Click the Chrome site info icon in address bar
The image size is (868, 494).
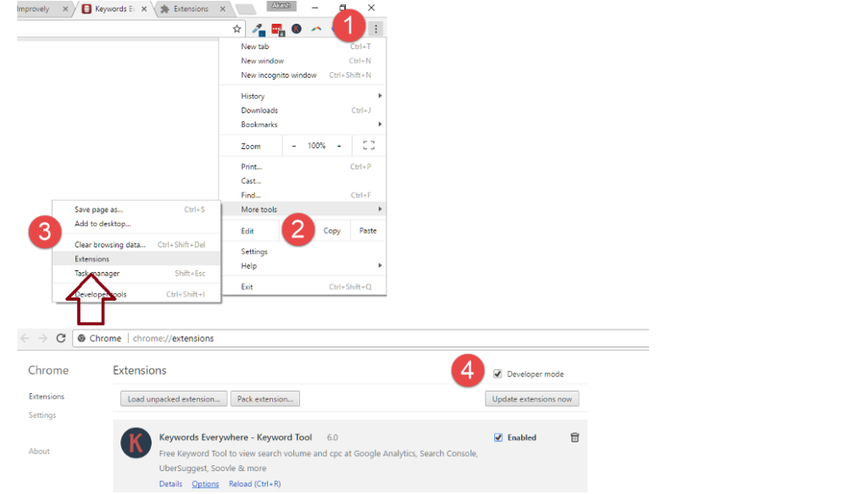click(81, 339)
